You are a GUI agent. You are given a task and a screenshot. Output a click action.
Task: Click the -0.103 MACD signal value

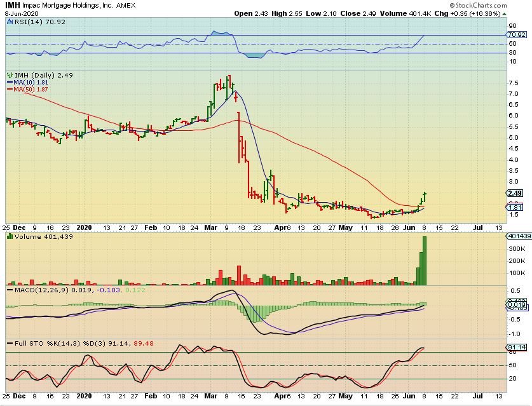click(x=108, y=290)
